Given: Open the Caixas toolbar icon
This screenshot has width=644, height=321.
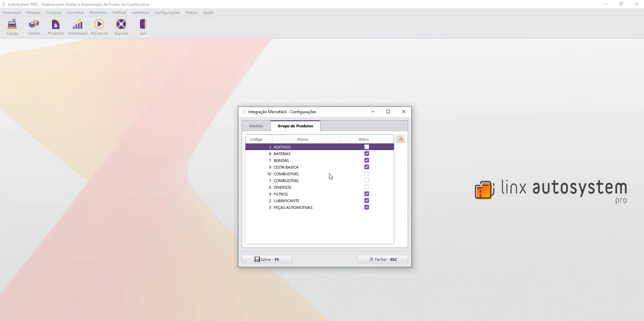Looking at the screenshot, I should point(12,27).
